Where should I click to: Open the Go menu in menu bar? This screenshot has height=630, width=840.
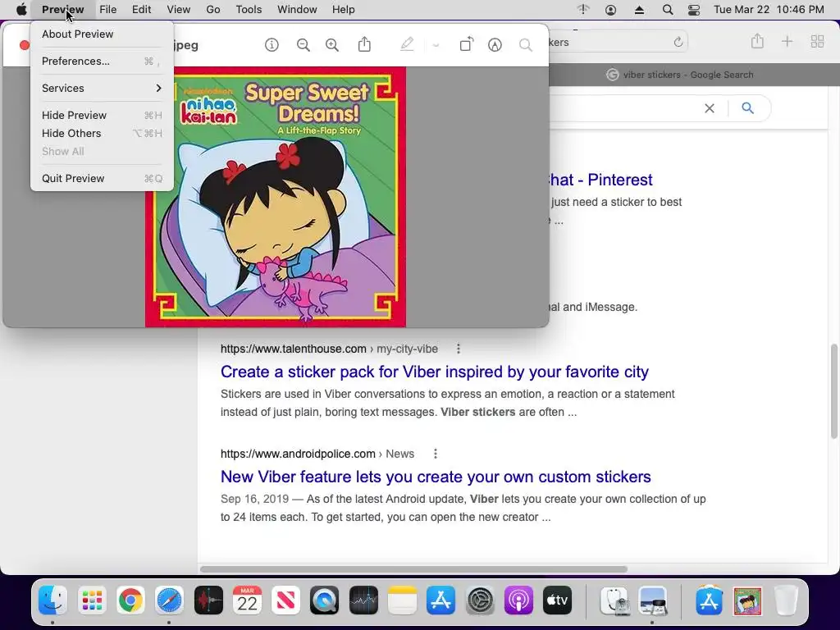[213, 10]
